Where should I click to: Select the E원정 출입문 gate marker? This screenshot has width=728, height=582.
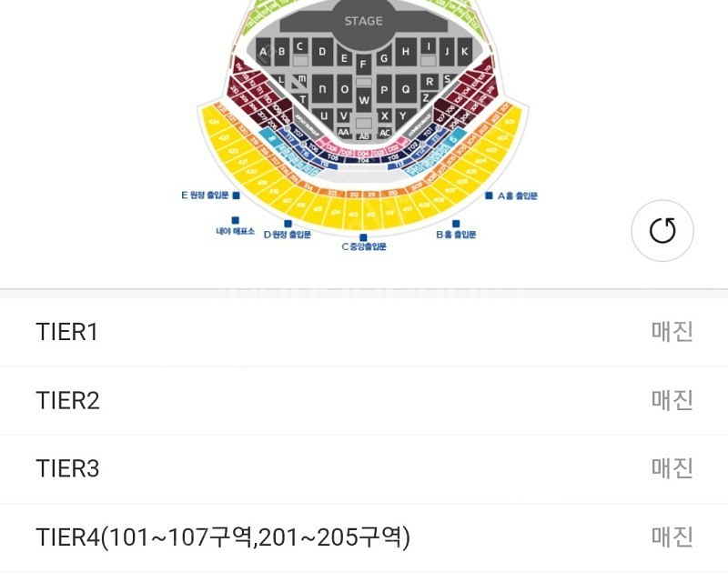coord(236,196)
